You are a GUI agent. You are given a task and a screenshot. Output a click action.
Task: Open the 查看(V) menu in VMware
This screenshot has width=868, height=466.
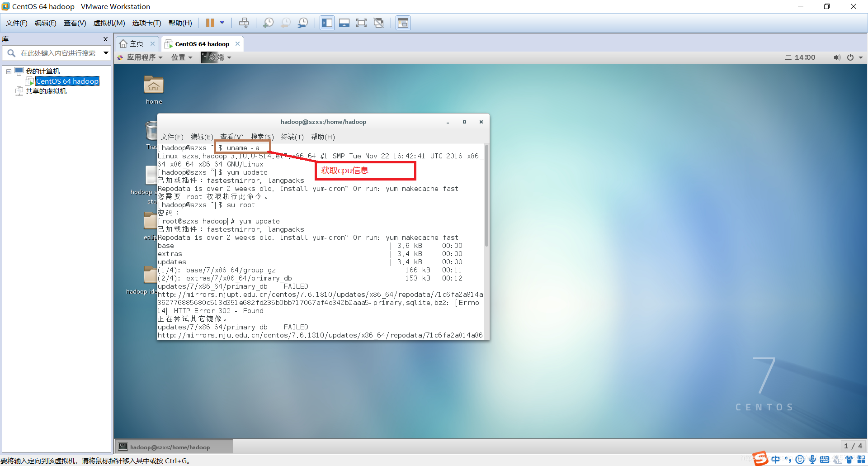[x=75, y=23]
